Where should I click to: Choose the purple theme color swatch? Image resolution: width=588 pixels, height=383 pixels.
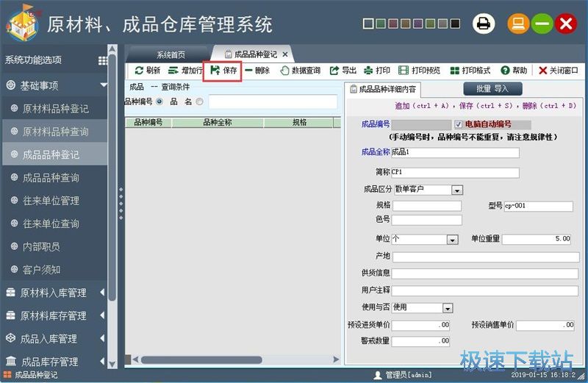coord(418,24)
